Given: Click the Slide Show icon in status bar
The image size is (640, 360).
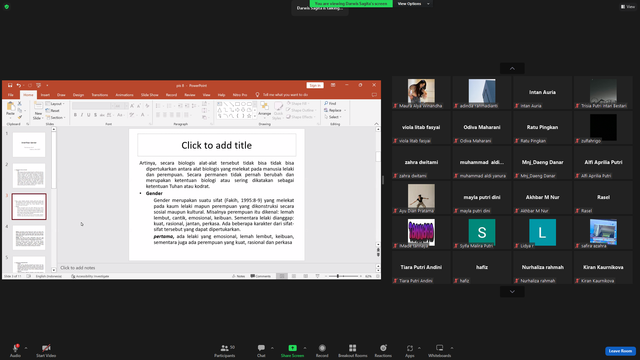Looking at the screenshot, I should 317,276.
